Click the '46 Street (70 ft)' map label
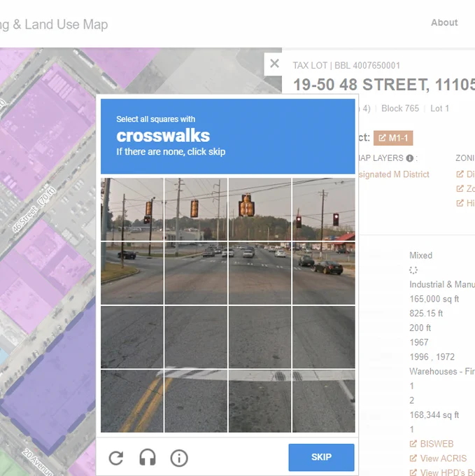The width and height of the screenshot is (475, 476). pyautogui.click(x=34, y=210)
